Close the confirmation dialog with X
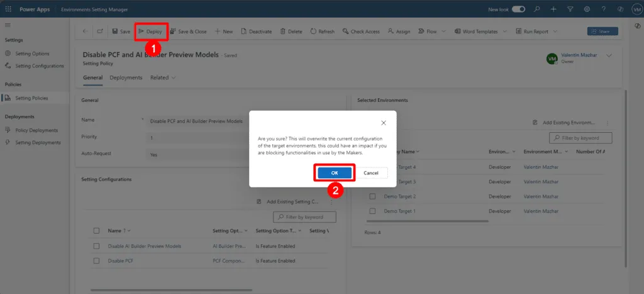644x294 pixels. (x=384, y=123)
